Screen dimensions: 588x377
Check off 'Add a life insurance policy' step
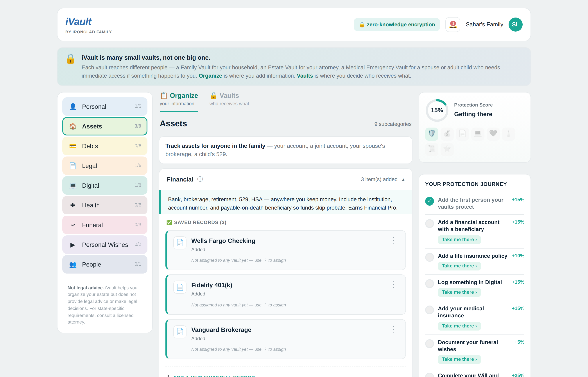(430, 257)
